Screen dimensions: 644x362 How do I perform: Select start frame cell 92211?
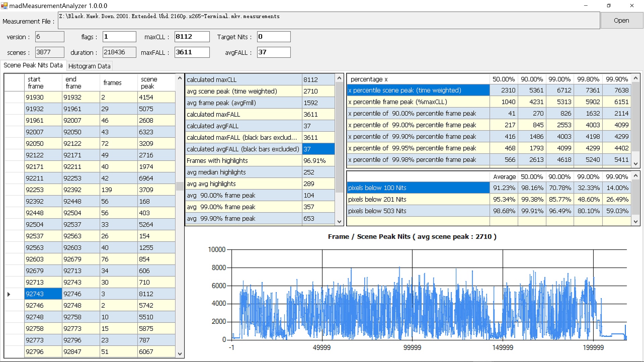pyautogui.click(x=43, y=178)
